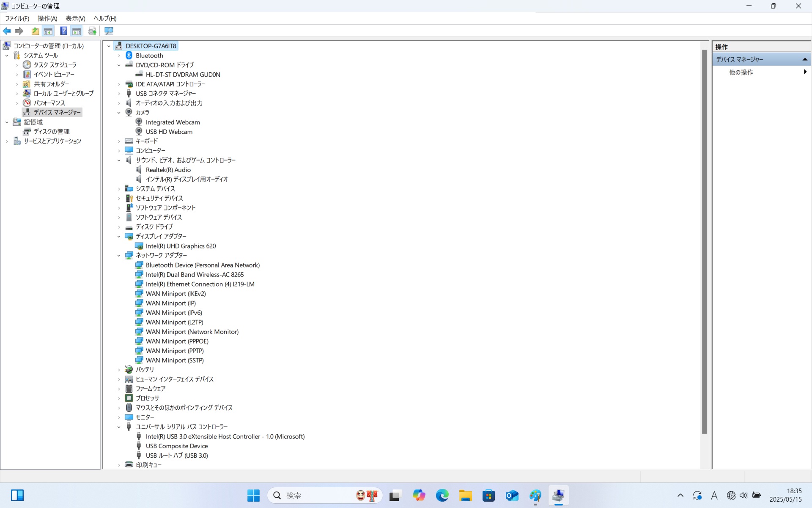This screenshot has height=508, width=812.
Task: Click the taskbar 検索 search box
Action: (325, 495)
